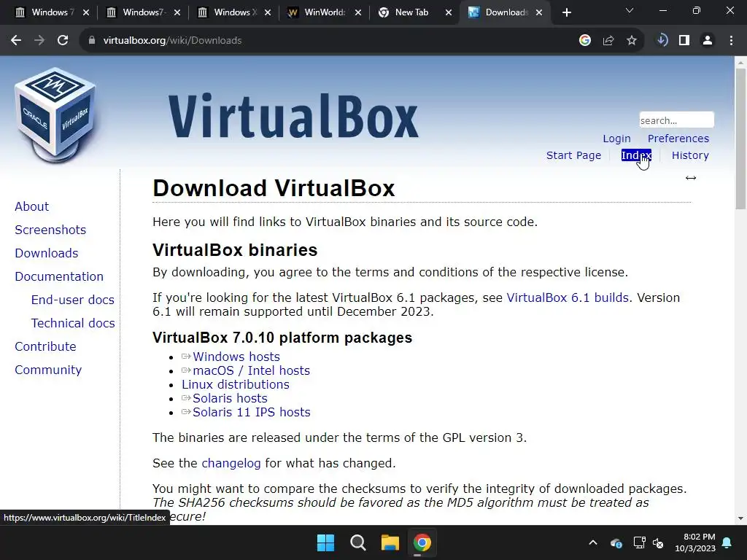Viewport: 747px width, 560px height.
Task: Open taskbar Search
Action: point(357,542)
